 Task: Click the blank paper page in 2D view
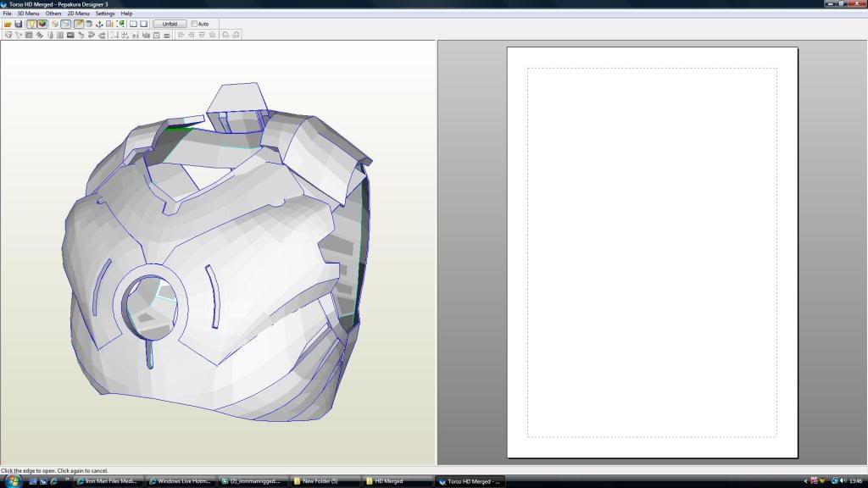[x=652, y=252]
